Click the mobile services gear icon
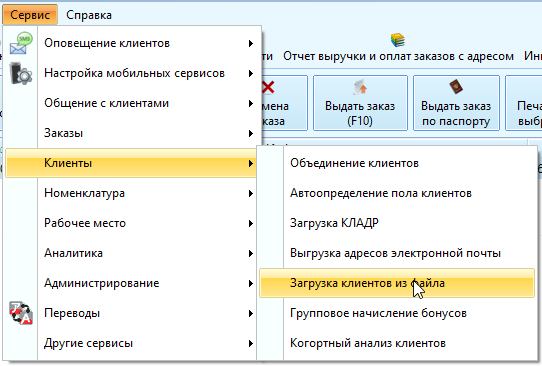The image size is (542, 366). (x=20, y=73)
